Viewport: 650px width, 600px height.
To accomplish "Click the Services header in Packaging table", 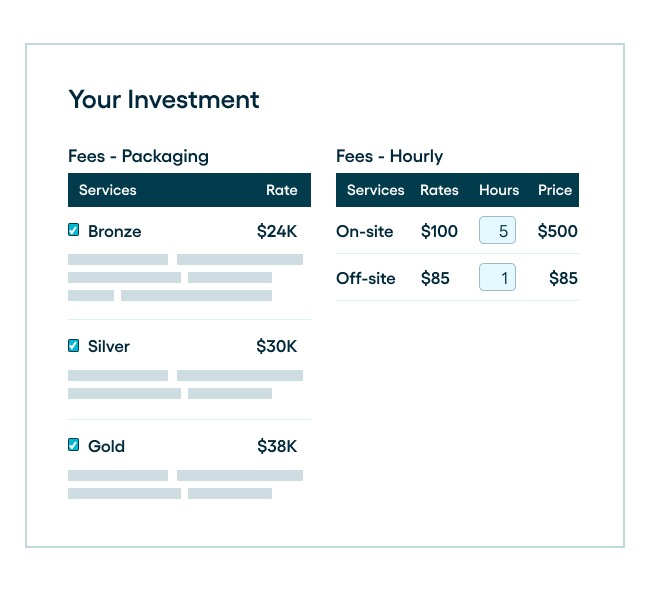I will pos(108,190).
